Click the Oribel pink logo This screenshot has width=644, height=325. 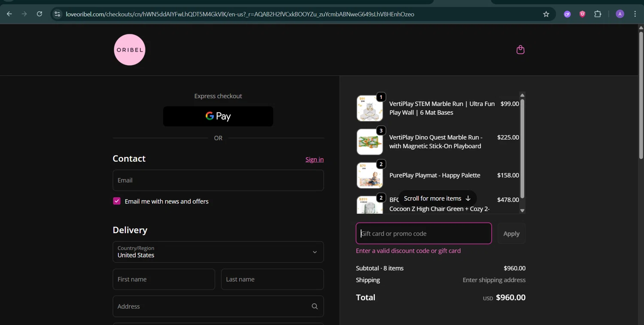click(x=130, y=50)
